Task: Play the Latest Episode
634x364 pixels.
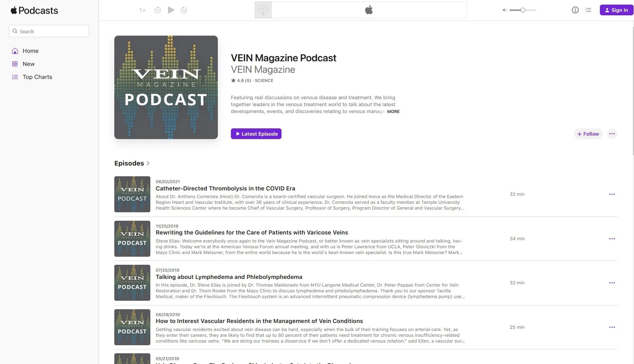Action: pos(256,134)
